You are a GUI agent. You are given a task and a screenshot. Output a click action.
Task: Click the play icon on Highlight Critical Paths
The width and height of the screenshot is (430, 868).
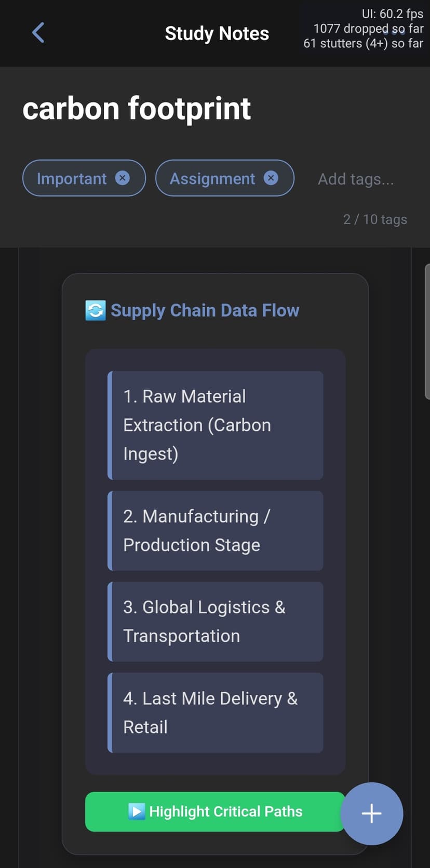coord(137,811)
